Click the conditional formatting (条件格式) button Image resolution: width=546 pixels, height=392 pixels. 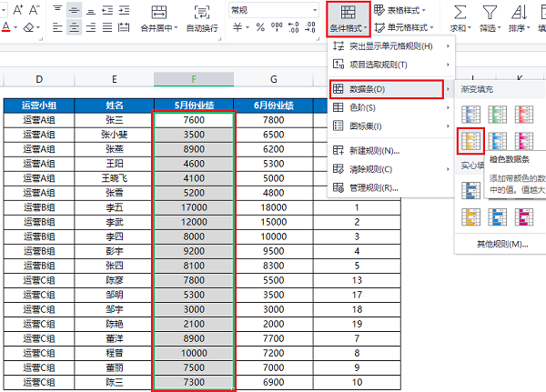click(348, 19)
